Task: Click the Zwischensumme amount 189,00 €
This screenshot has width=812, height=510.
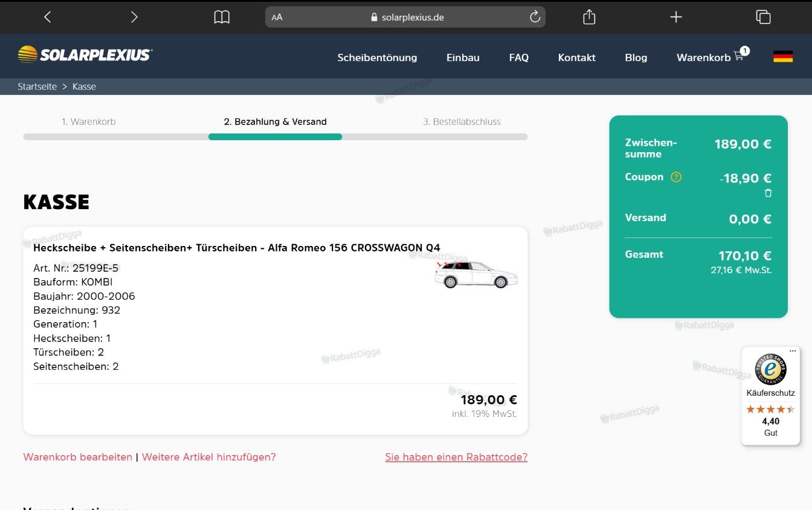Action: pos(743,144)
